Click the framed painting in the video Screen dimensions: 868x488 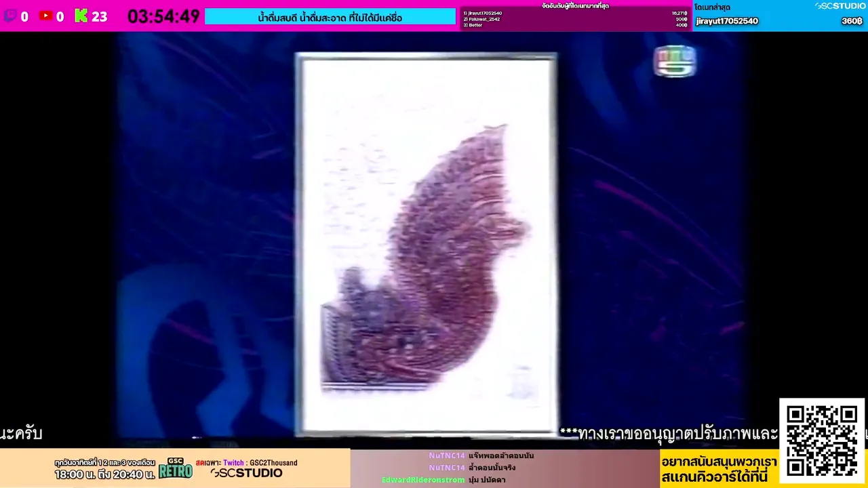click(426, 244)
